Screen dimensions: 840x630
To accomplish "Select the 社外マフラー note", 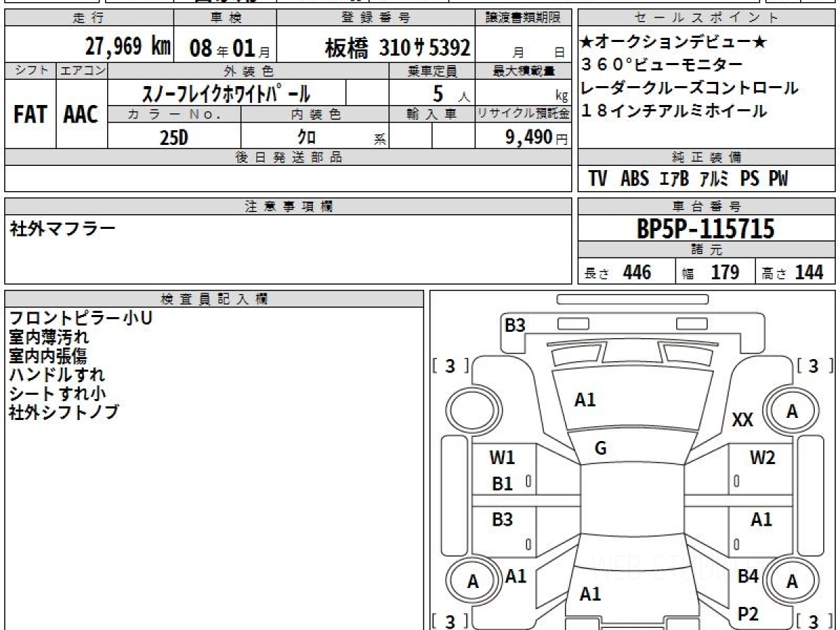I will pyautogui.click(x=63, y=229).
